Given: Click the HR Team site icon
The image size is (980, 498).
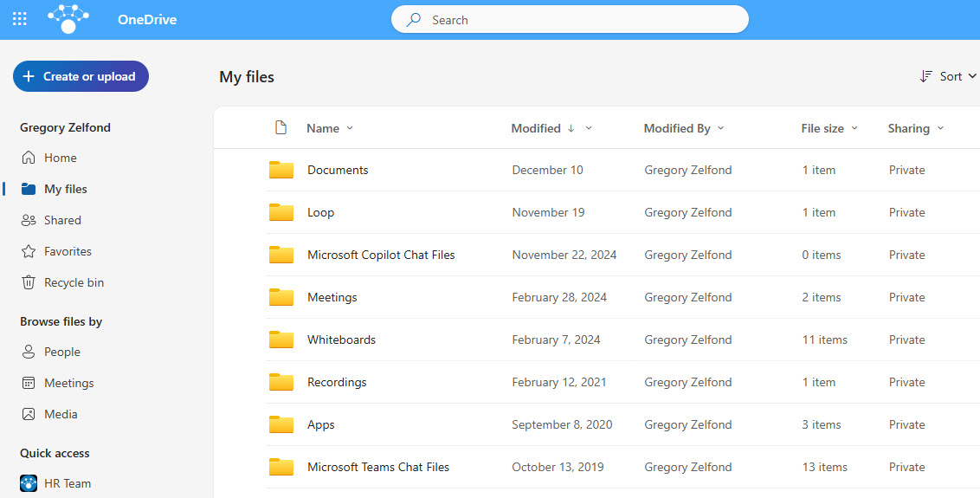Looking at the screenshot, I should tap(29, 483).
